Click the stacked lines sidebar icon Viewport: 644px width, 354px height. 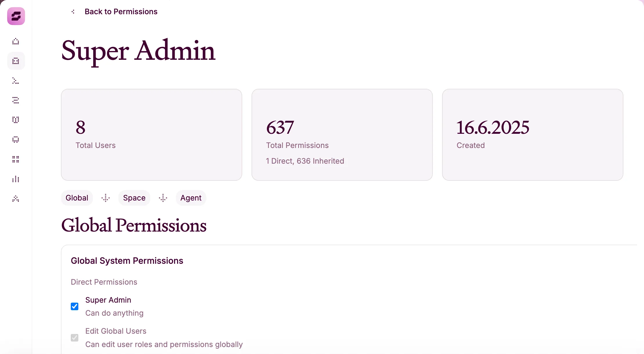16,100
